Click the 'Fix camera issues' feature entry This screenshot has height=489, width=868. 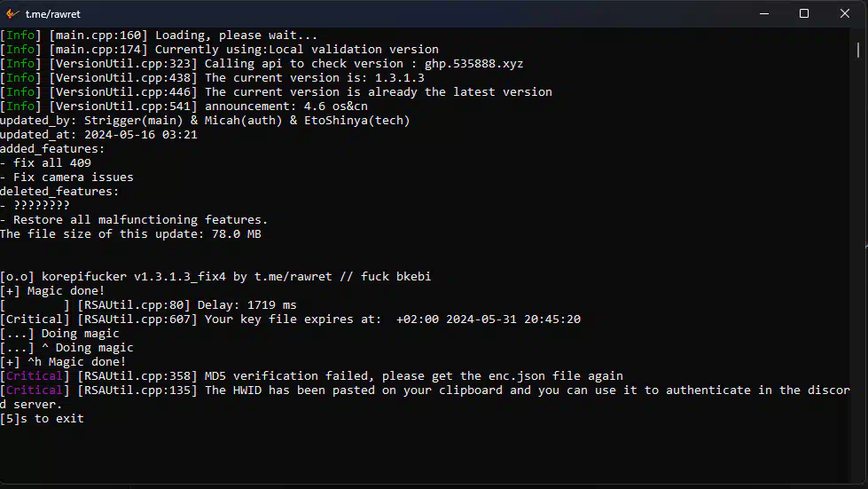[x=73, y=177]
